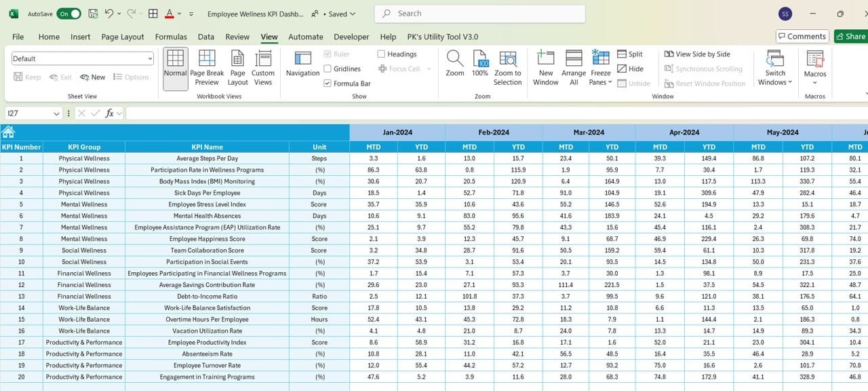The height and width of the screenshot is (391, 868).
Task: Open the Help ribbon tab
Action: coord(388,37)
